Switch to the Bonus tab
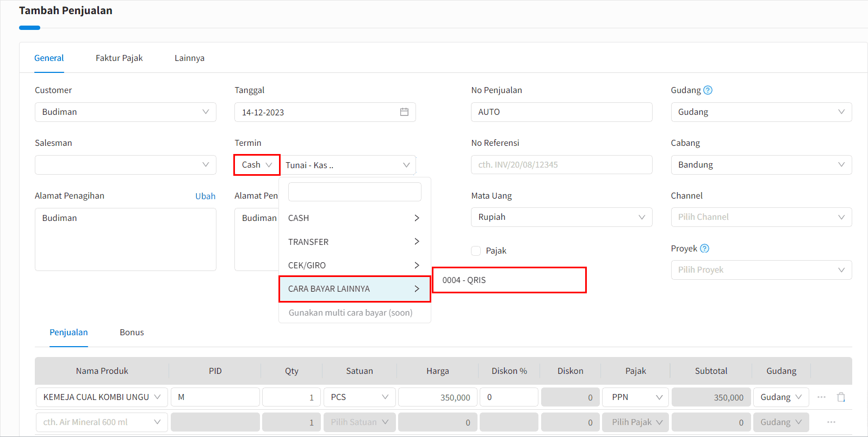The image size is (868, 437). tap(132, 333)
